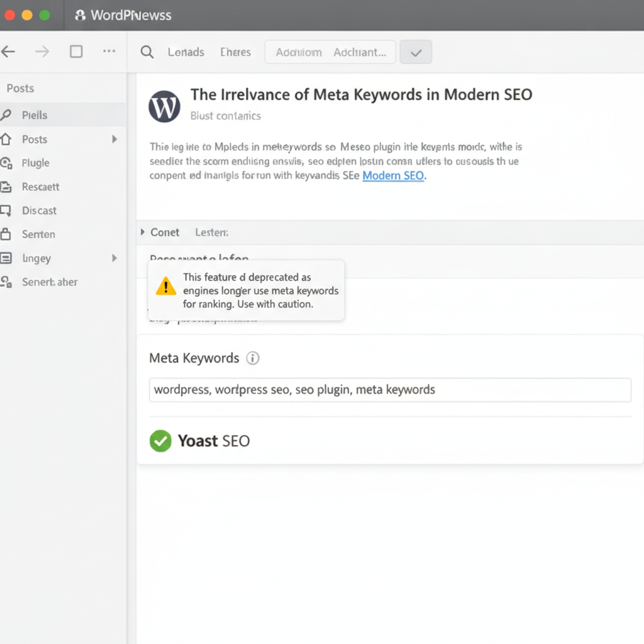
Task: Focus the Addıtiom Adchıant address field
Action: 330,52
